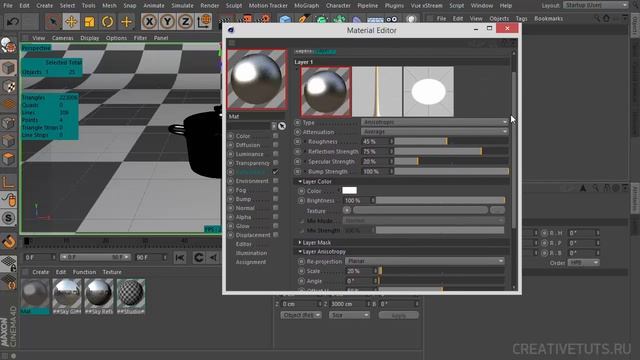Expand the Layer Mask section
The height and width of the screenshot is (360, 640).
click(300, 242)
